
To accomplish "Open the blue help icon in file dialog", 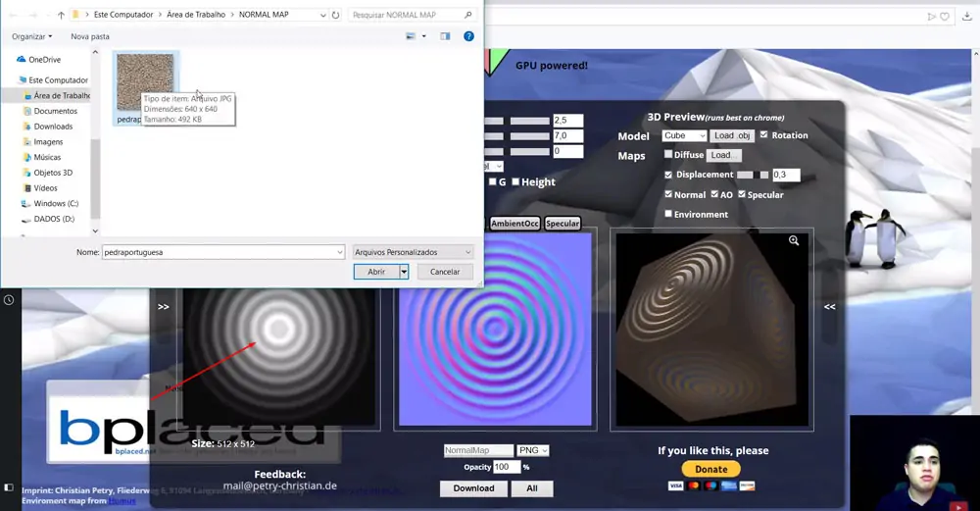I will click(x=468, y=36).
